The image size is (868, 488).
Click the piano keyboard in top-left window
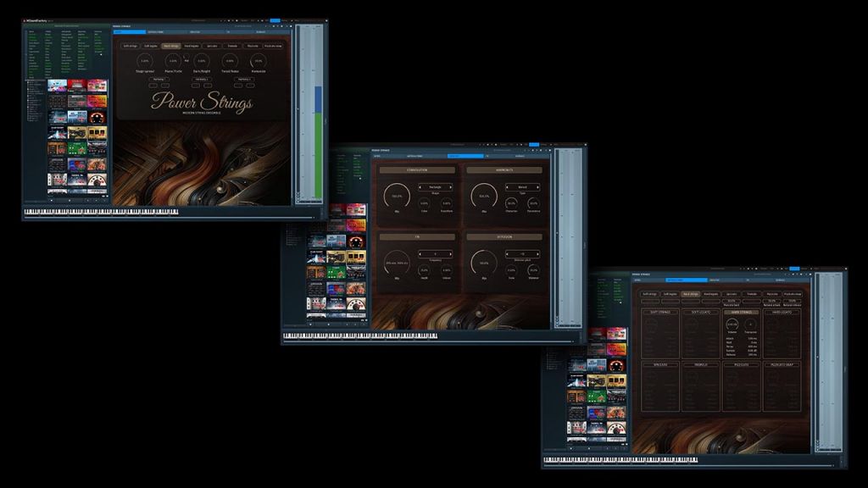[102, 211]
